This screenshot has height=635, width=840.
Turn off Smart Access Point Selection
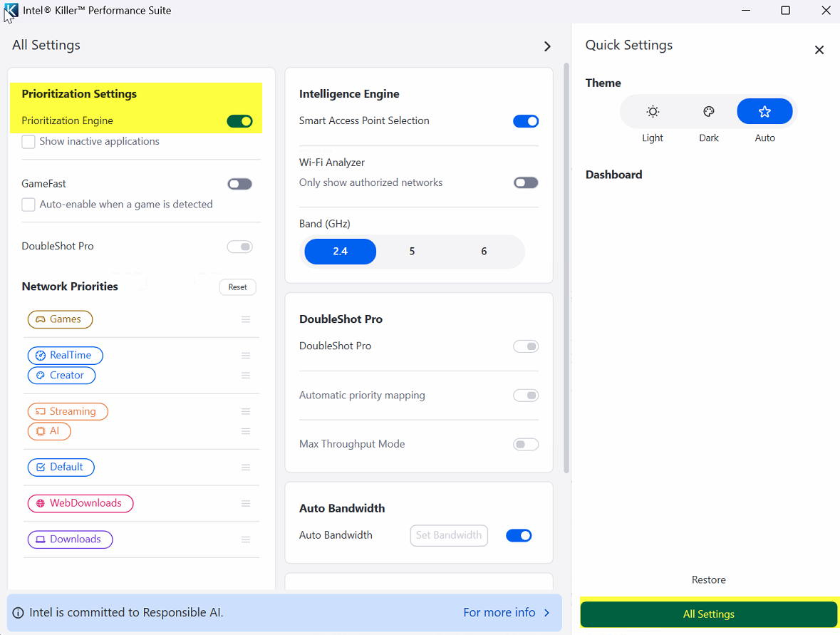click(x=526, y=121)
